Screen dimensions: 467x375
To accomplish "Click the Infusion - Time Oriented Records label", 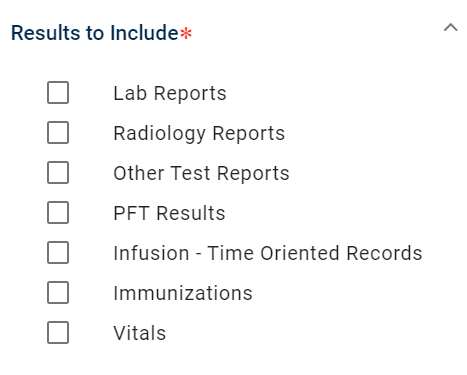I will (268, 253).
